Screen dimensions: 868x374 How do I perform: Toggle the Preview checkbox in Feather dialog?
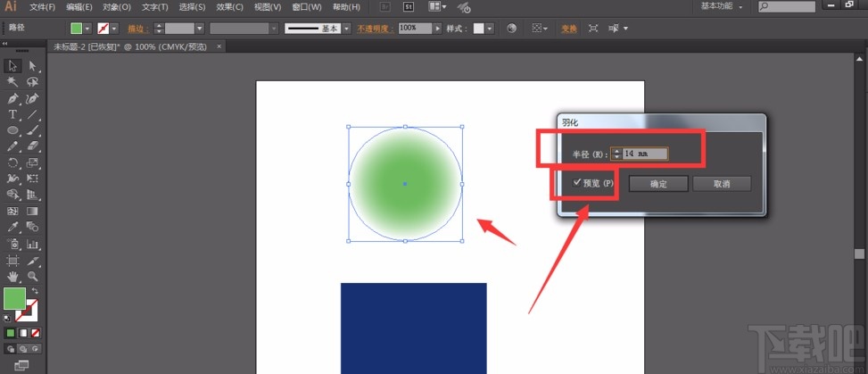coord(577,182)
